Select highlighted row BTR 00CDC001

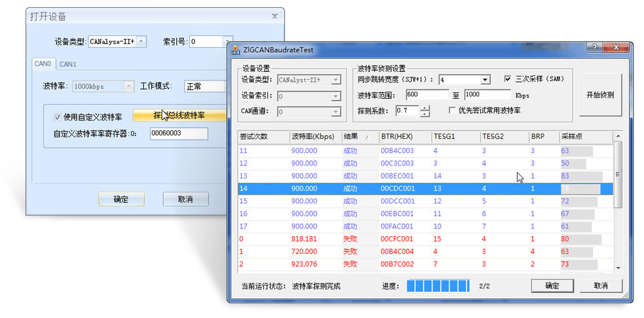point(425,189)
